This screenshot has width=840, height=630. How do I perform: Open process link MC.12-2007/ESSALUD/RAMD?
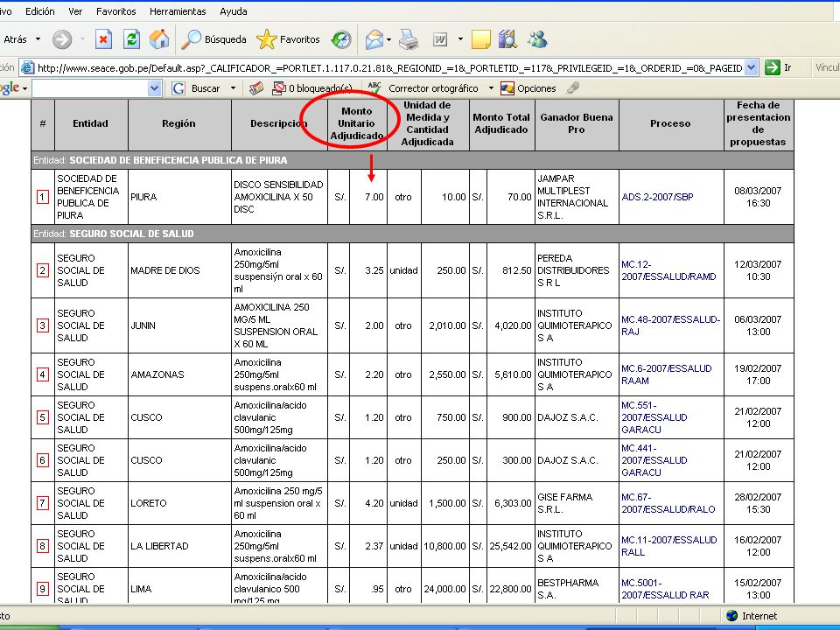(x=668, y=270)
